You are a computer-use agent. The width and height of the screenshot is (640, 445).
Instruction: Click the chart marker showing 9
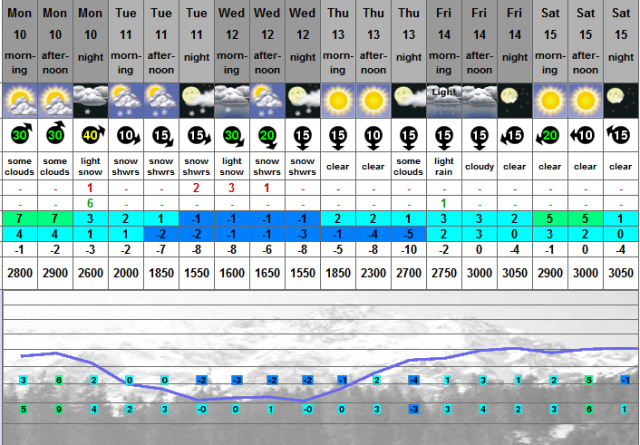(x=59, y=409)
